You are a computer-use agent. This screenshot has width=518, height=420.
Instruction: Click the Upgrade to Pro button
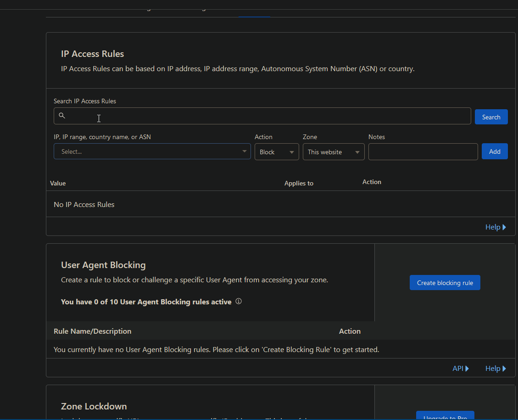(x=445, y=417)
